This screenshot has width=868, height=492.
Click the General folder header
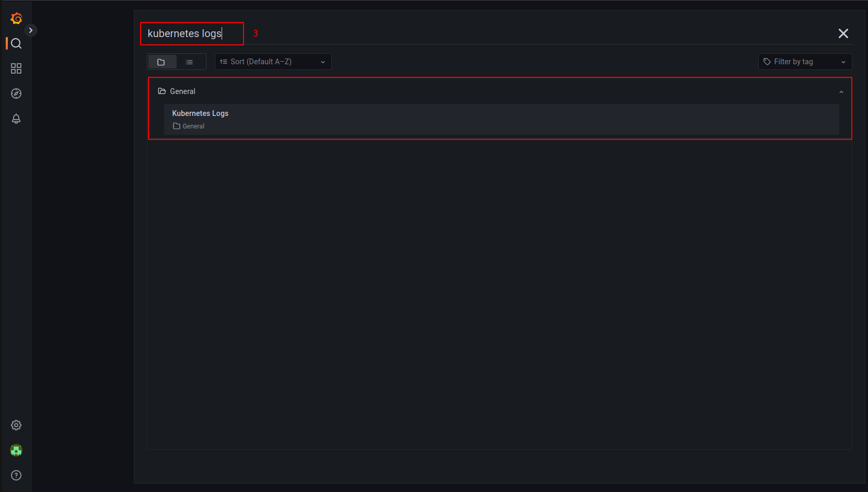[x=182, y=91]
